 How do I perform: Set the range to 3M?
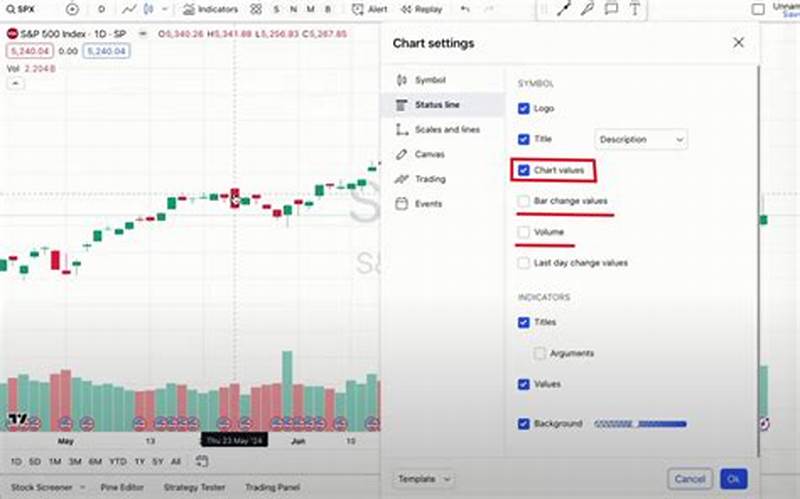click(75, 461)
